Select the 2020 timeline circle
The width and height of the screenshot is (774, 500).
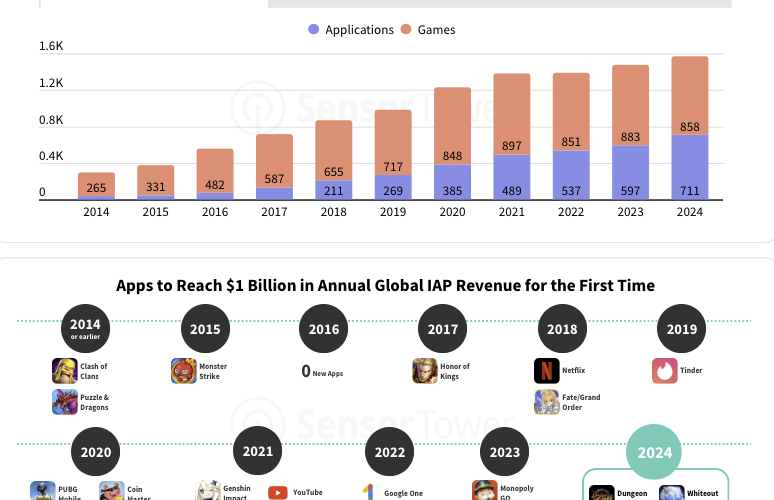[x=95, y=452]
